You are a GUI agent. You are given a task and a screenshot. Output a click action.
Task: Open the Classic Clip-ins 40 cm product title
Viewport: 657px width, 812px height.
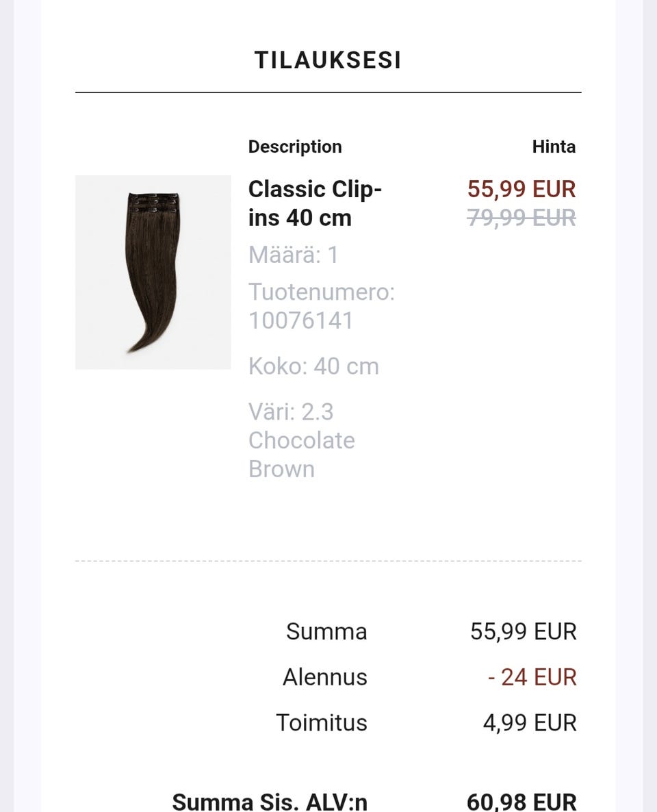point(315,203)
